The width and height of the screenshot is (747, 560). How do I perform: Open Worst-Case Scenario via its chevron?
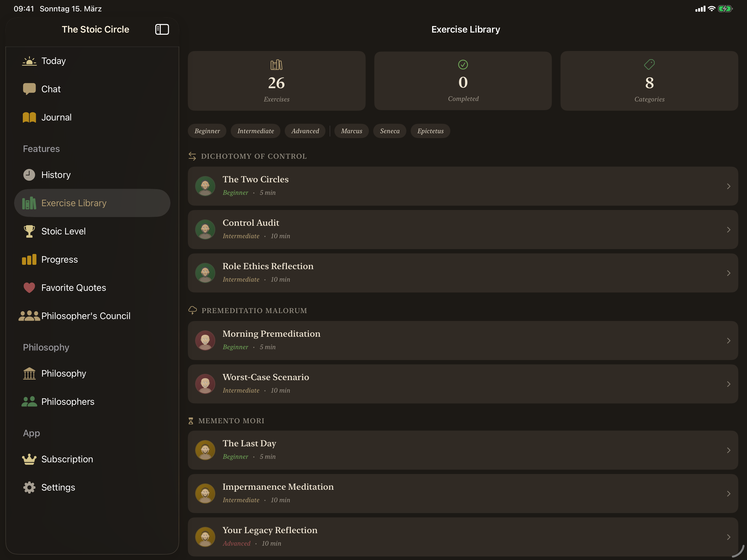point(729,384)
